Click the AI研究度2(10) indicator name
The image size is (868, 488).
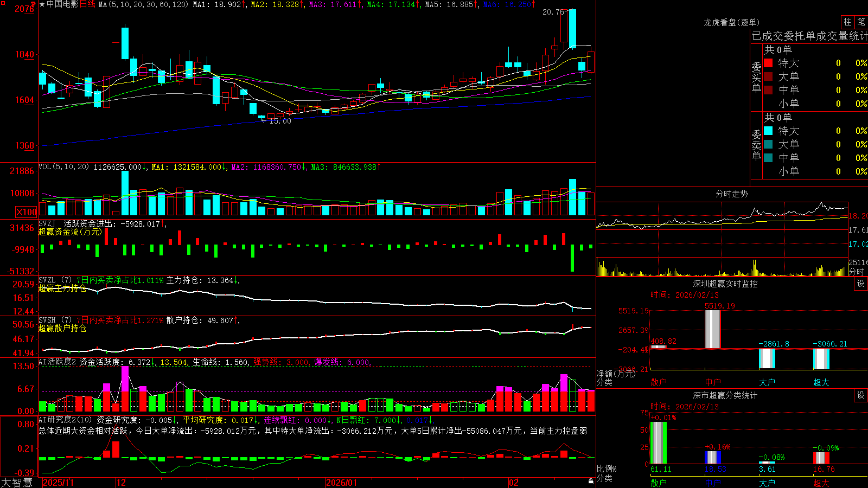65,420
